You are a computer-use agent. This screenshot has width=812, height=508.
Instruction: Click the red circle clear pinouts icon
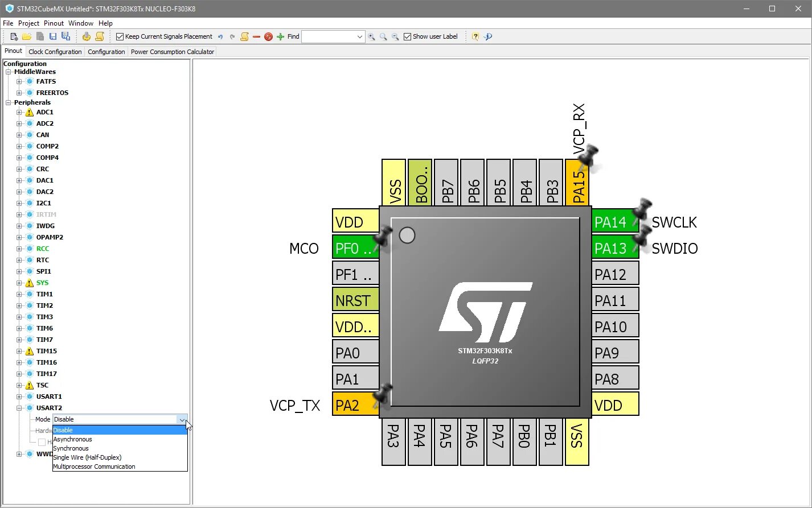(268, 36)
